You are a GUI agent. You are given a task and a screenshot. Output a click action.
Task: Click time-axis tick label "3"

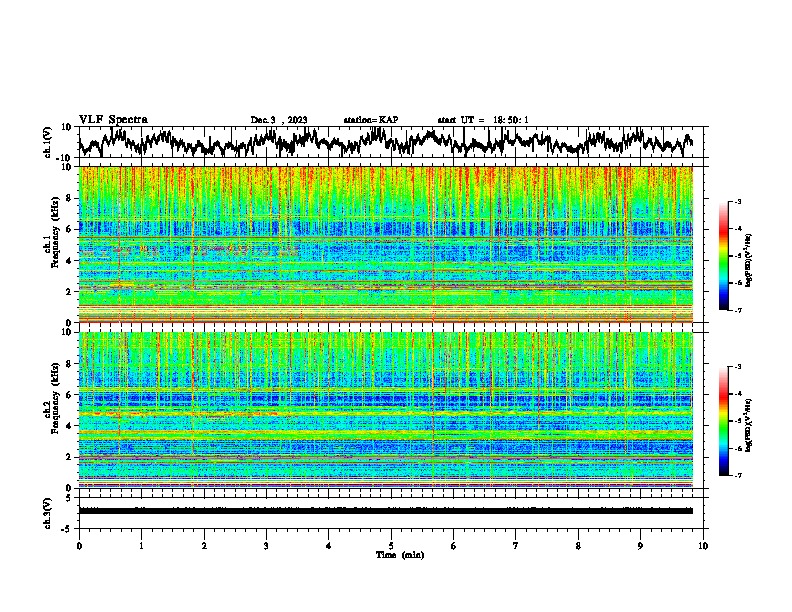tap(266, 546)
